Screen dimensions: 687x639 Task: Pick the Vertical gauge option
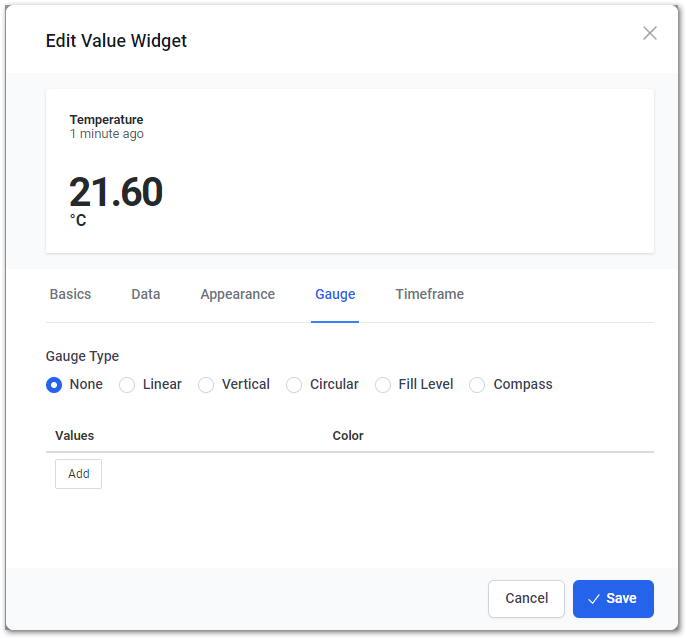[x=206, y=385]
